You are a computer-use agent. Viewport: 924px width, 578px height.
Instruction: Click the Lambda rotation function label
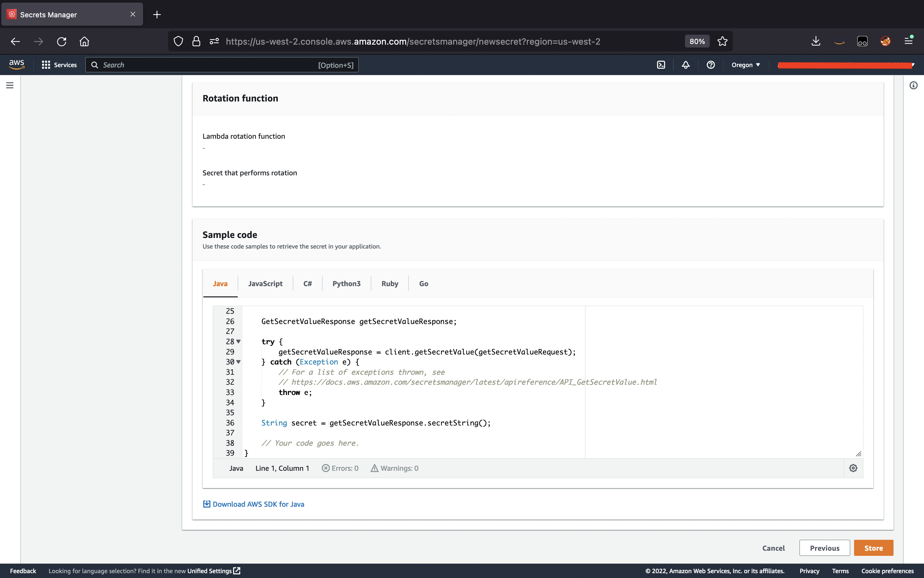coord(244,136)
